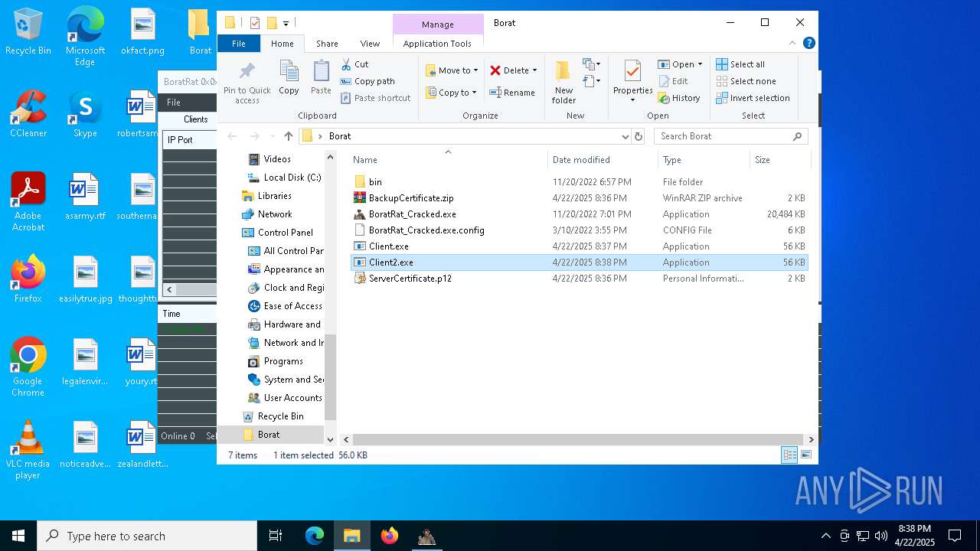
Task: Click Select none in ribbon
Action: point(746,81)
